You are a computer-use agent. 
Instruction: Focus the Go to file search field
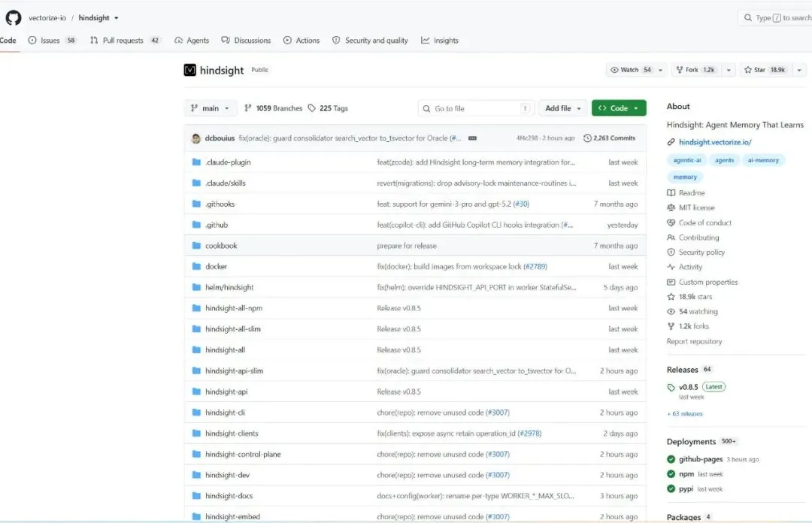coord(475,108)
